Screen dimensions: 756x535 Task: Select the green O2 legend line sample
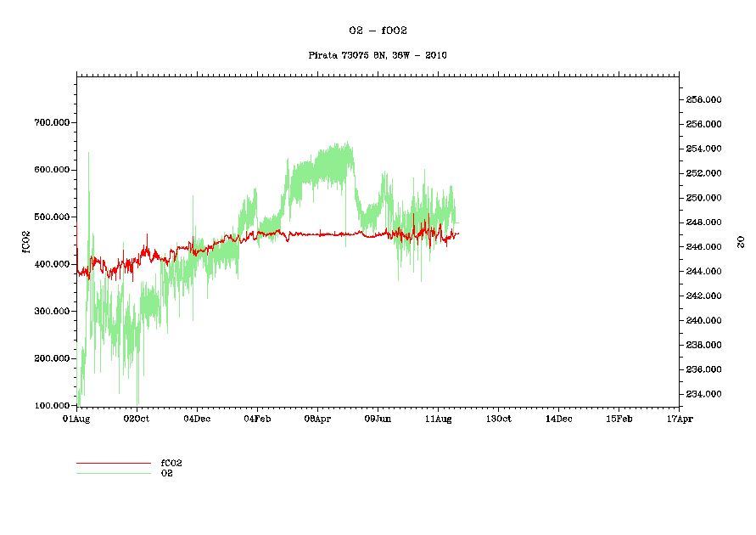[x=113, y=473]
